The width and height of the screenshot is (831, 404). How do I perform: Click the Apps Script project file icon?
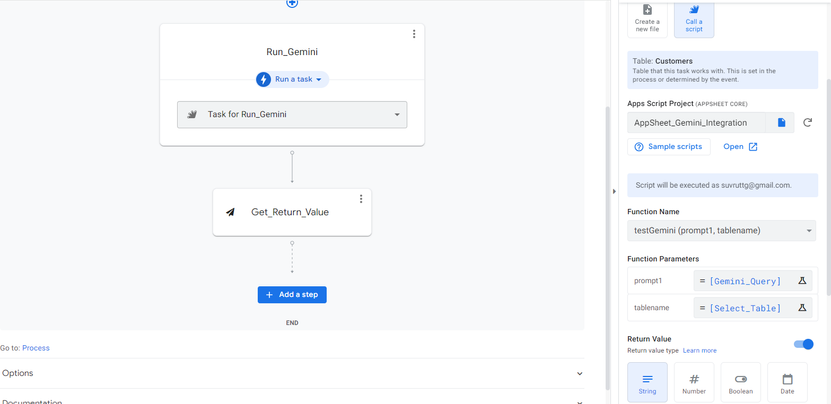tap(781, 122)
